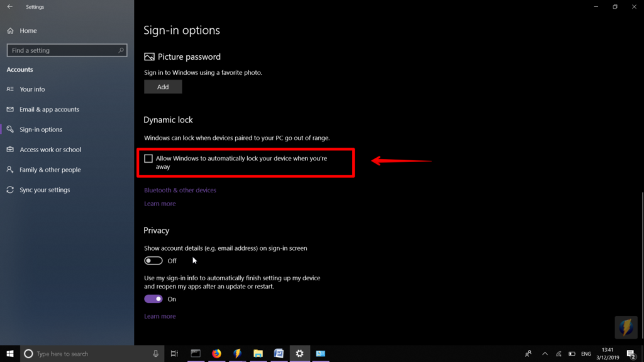Viewport: 644px width, 362px height.
Task: Click the Picture password heading
Action: pos(189,57)
